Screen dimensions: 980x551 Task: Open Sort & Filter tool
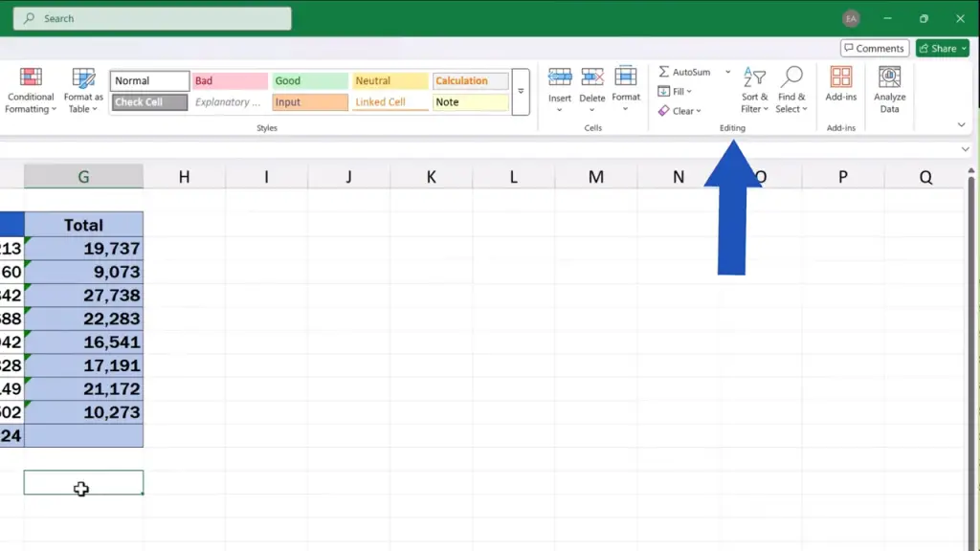coord(754,91)
